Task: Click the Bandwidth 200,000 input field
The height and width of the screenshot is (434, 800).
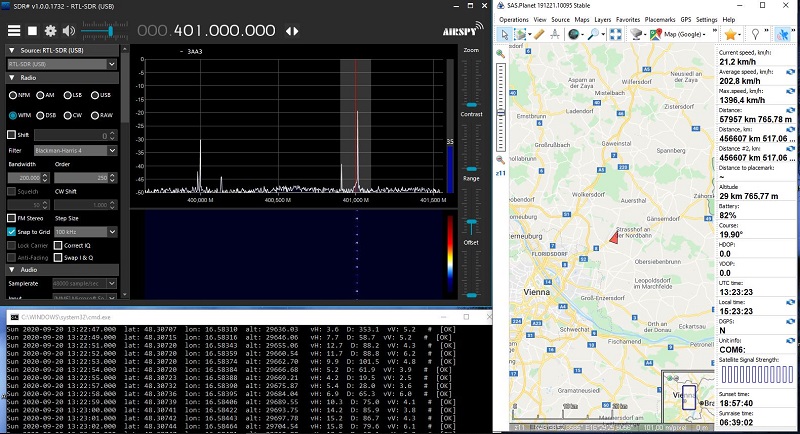Action: point(28,177)
